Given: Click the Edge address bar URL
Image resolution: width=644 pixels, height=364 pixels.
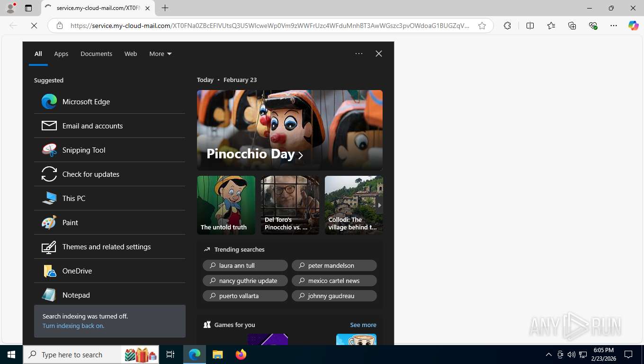Looking at the screenshot, I should point(270,26).
